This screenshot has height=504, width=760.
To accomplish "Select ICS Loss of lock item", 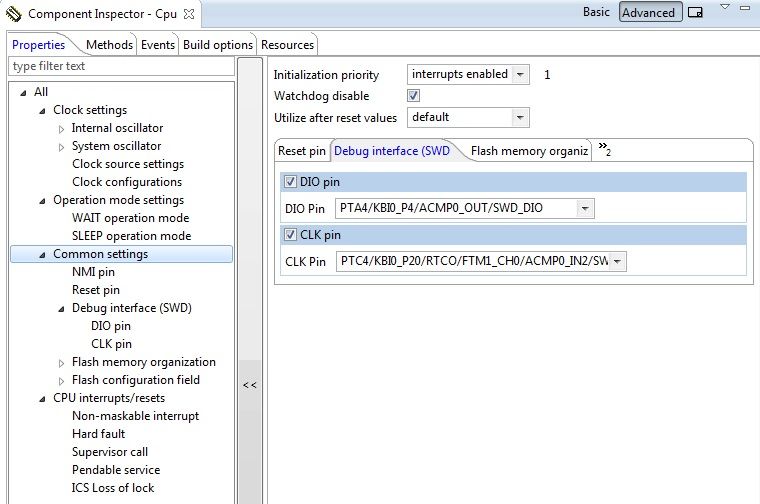I will pos(113,487).
